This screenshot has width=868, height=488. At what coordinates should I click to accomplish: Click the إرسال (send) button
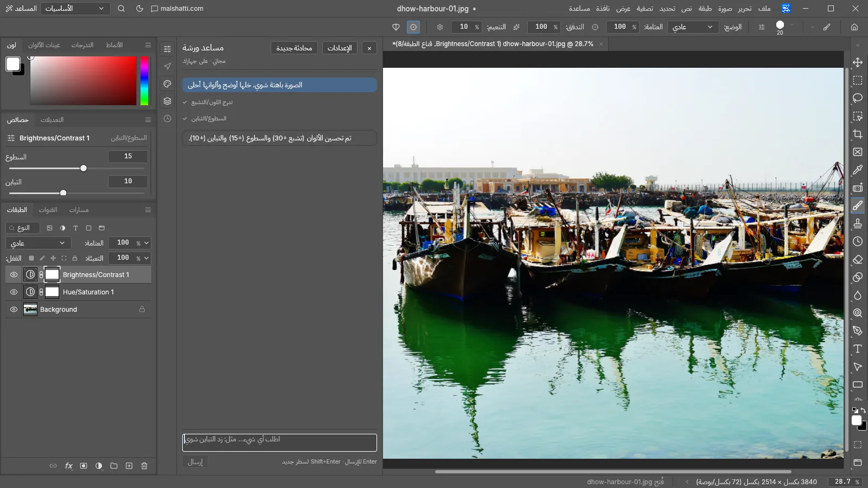pos(195,462)
